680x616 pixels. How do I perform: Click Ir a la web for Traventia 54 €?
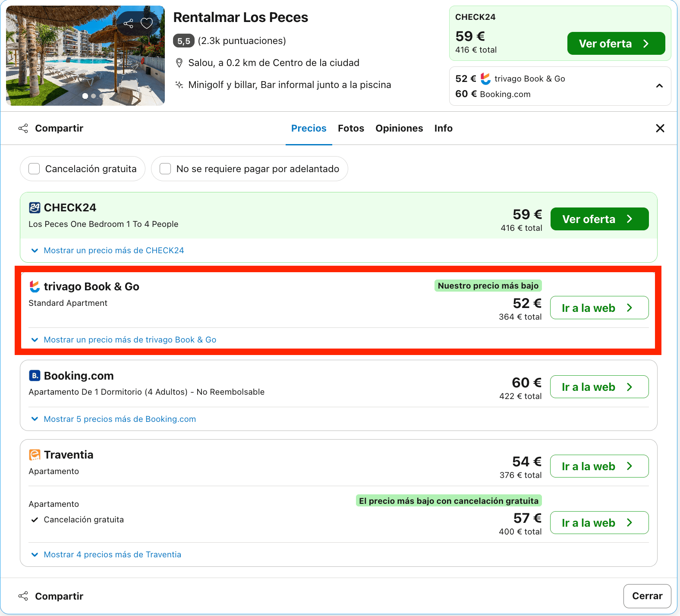pos(599,466)
